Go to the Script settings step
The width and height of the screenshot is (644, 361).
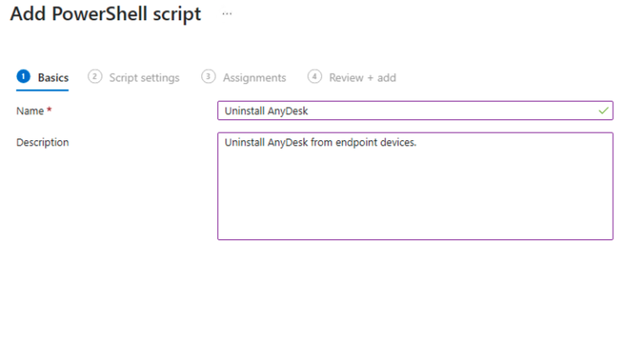click(x=134, y=77)
